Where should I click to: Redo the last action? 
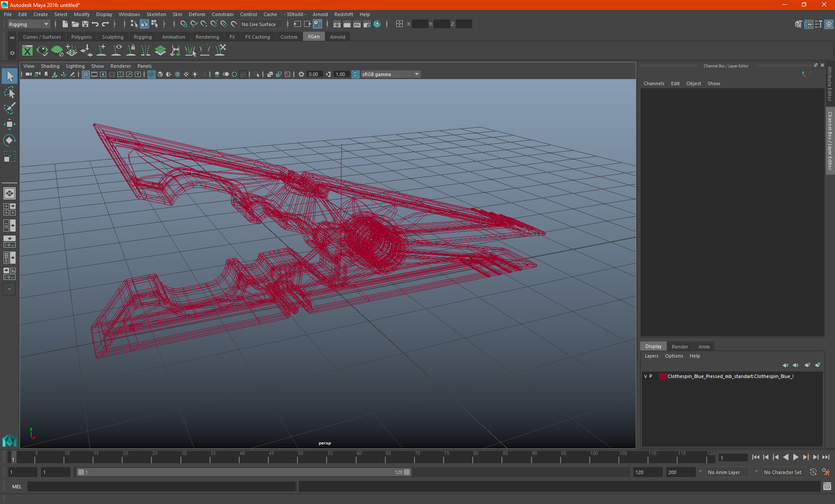point(105,24)
